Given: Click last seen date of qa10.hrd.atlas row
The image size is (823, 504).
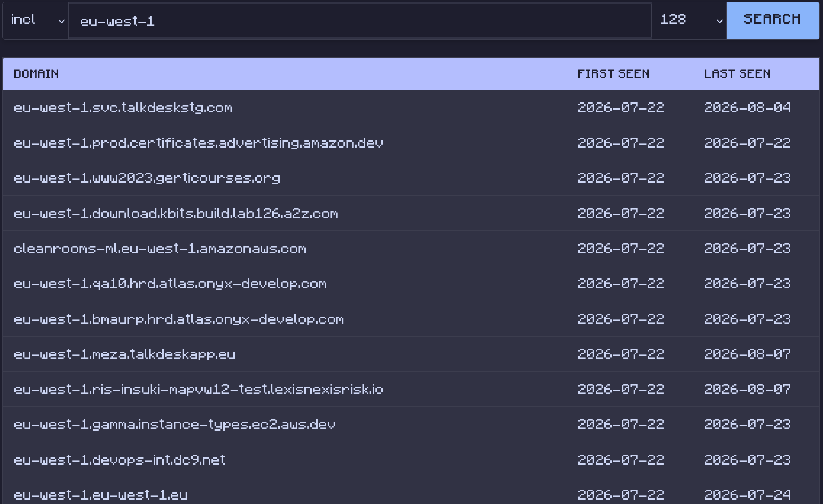Looking at the screenshot, I should point(747,283).
